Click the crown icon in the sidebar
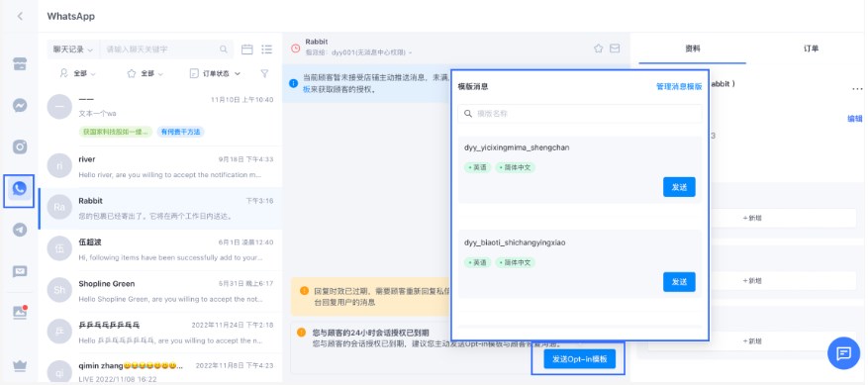 (20, 365)
